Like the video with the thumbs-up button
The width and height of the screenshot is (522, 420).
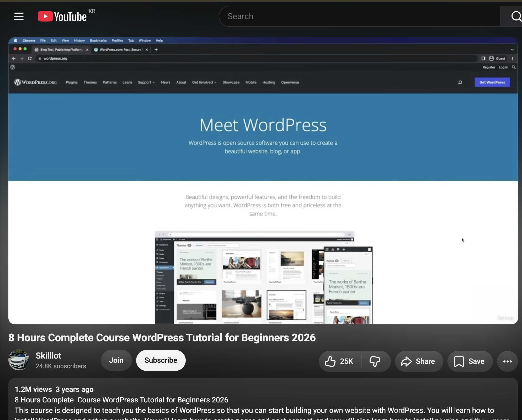340,361
